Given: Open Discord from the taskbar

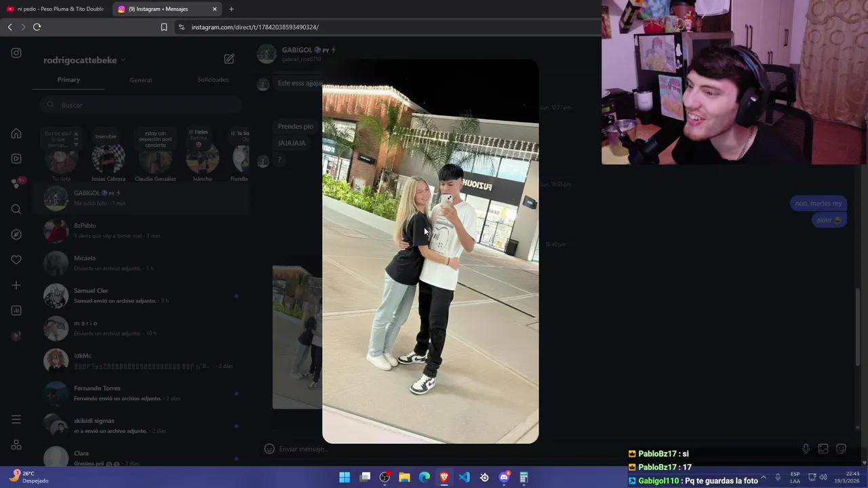Looking at the screenshot, I should tap(505, 477).
